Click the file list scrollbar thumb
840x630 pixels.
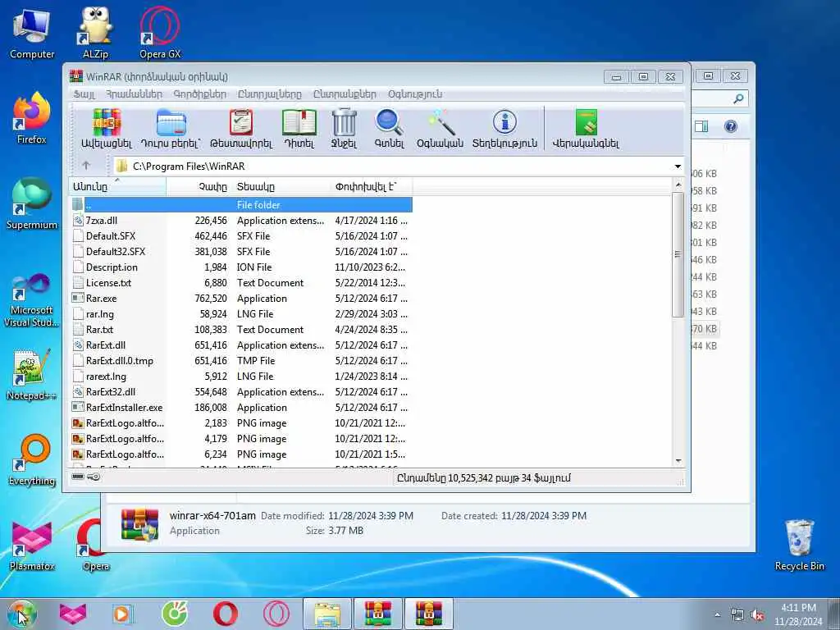click(x=678, y=254)
